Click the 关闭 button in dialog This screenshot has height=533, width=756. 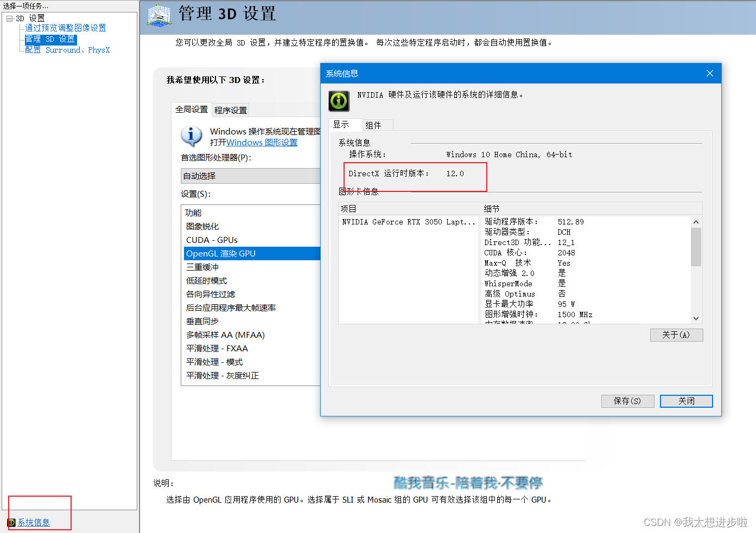click(687, 401)
